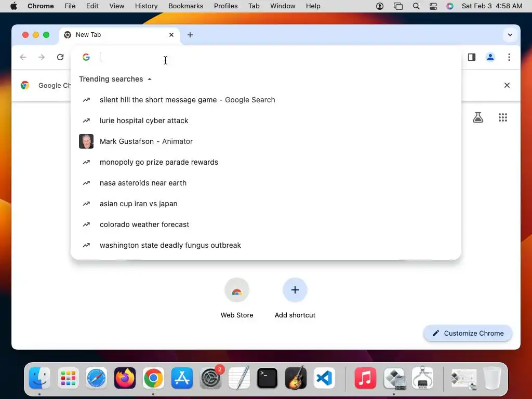This screenshot has width=532, height=399.
Task: Open the three-dot Chrome menu
Action: pos(509,57)
